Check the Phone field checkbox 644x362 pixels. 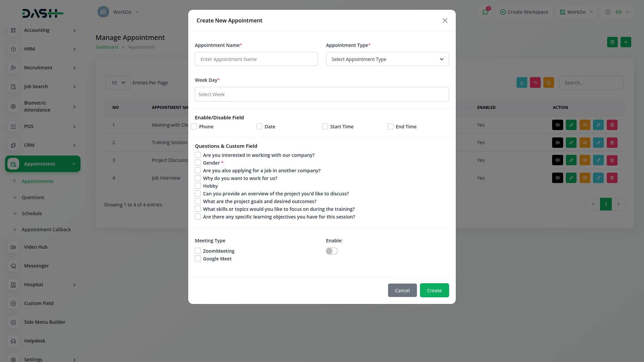194,127
